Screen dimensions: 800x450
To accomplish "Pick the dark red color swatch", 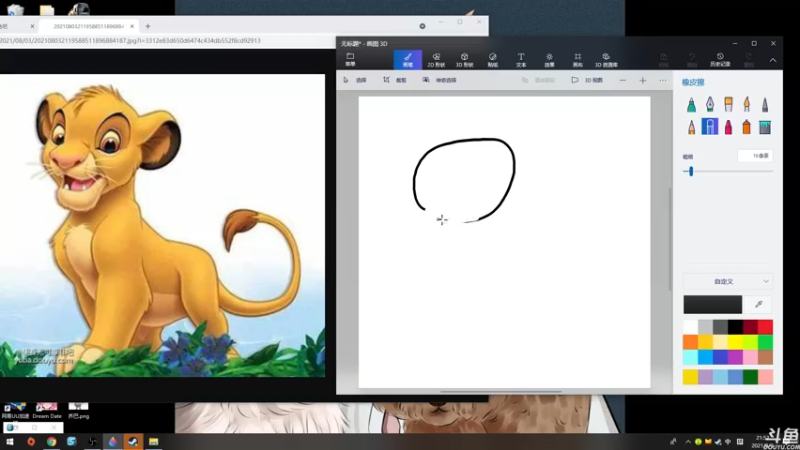I will [x=750, y=327].
